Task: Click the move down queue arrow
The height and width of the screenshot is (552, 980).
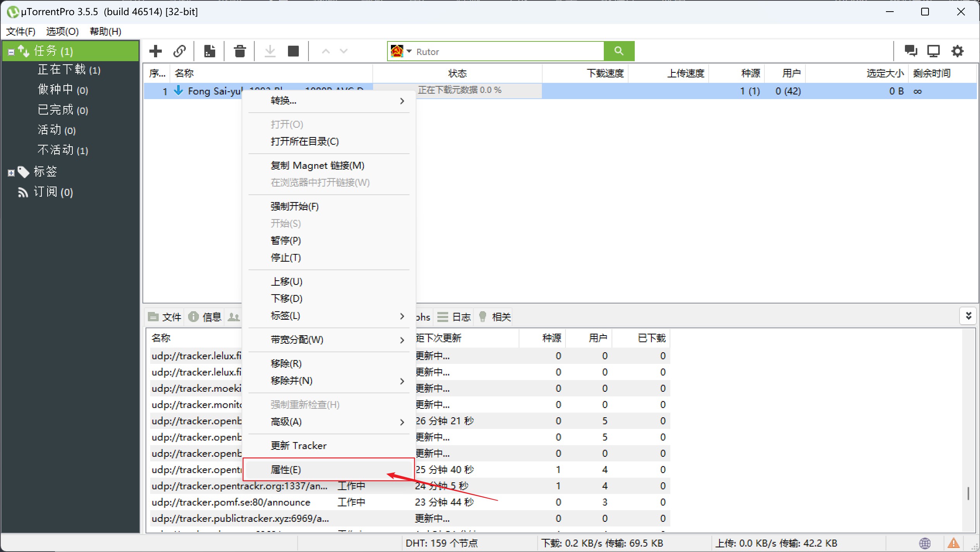Action: [344, 51]
